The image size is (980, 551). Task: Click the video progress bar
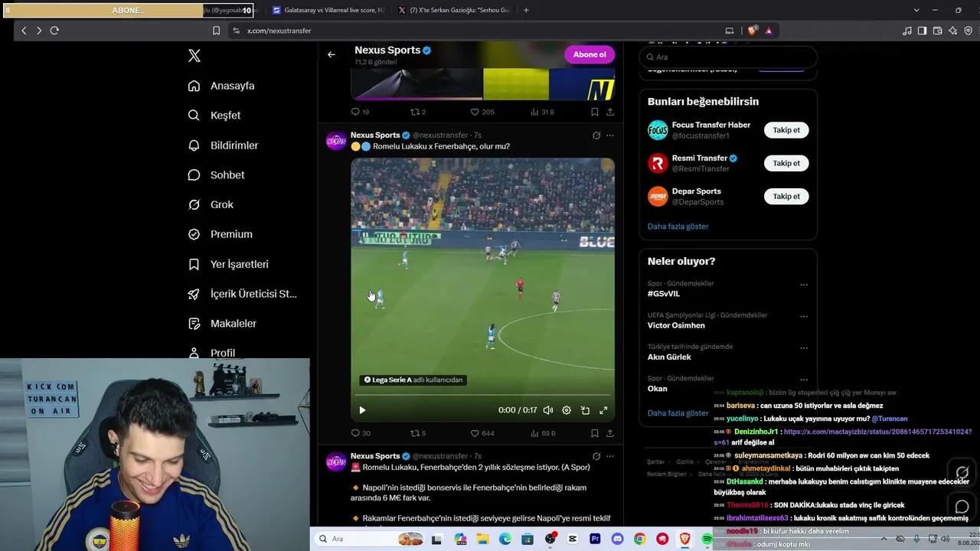tap(482, 395)
